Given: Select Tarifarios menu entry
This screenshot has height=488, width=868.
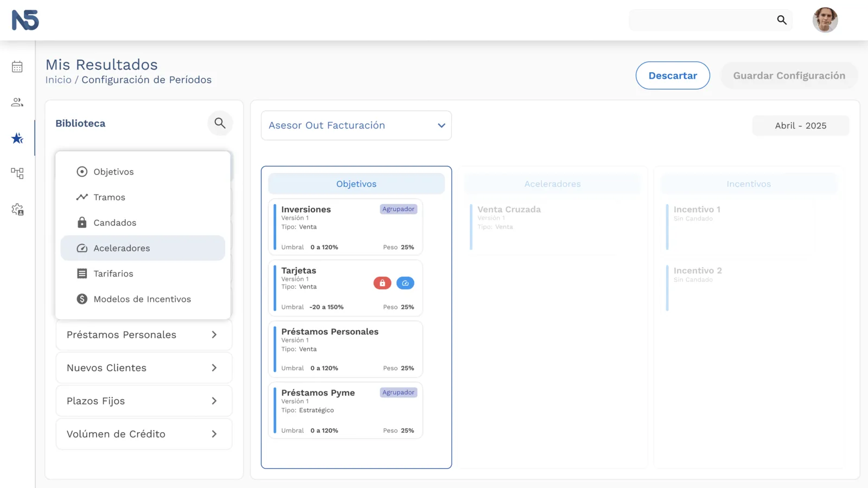Looking at the screenshot, I should (x=143, y=274).
